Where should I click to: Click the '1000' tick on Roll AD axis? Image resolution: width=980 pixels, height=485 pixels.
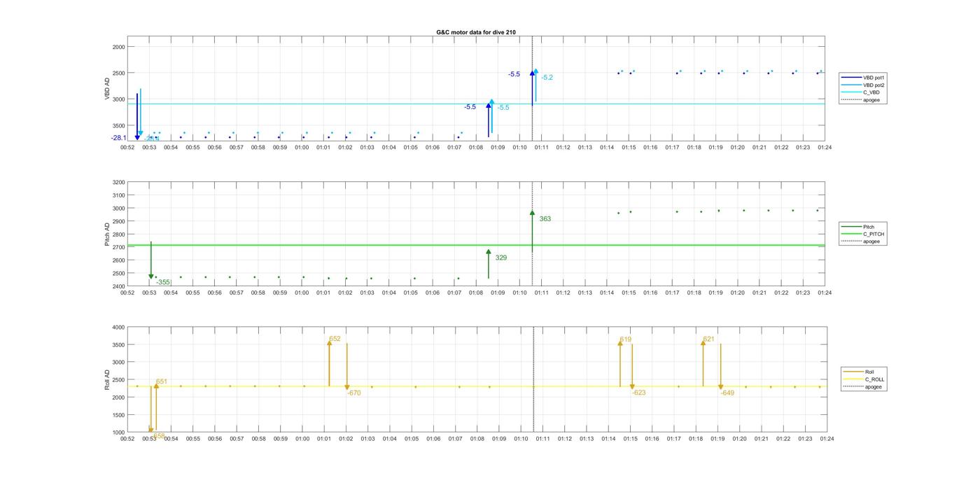point(118,433)
